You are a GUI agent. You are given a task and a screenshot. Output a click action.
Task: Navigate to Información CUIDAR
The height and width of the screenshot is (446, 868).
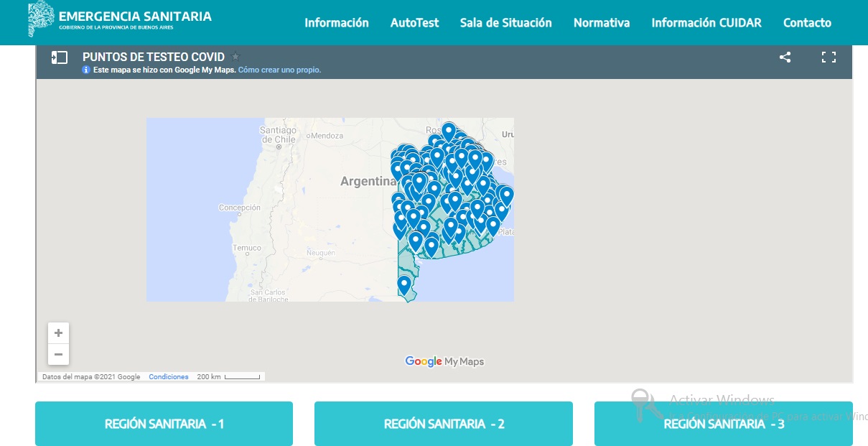click(706, 23)
